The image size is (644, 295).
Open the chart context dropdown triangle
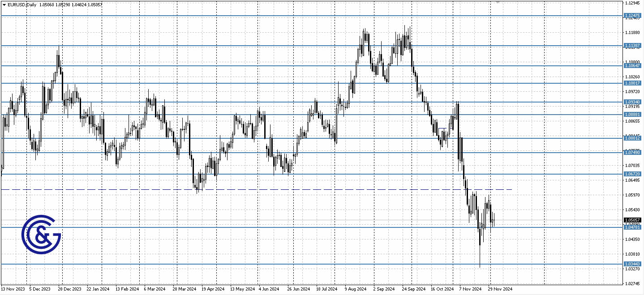[x=4, y=5]
